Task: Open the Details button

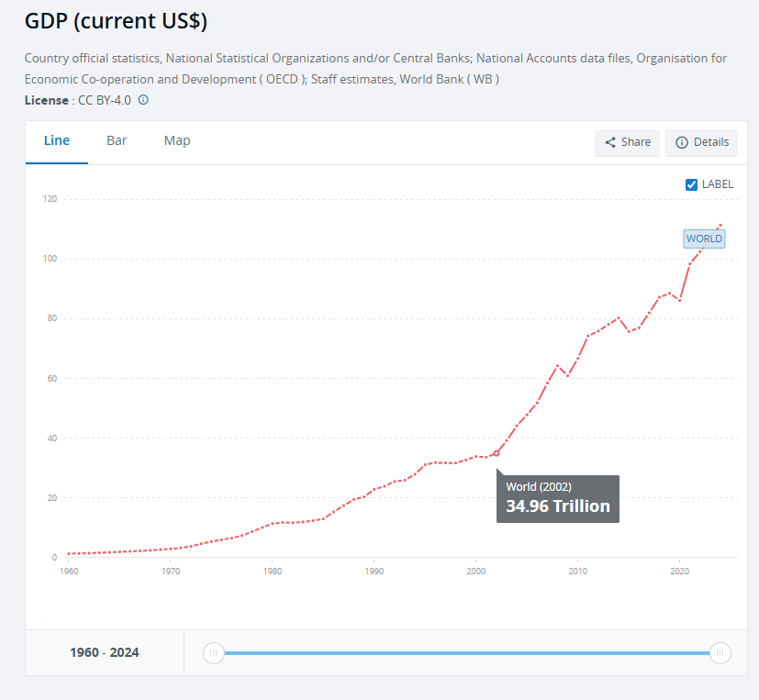Action: point(702,142)
